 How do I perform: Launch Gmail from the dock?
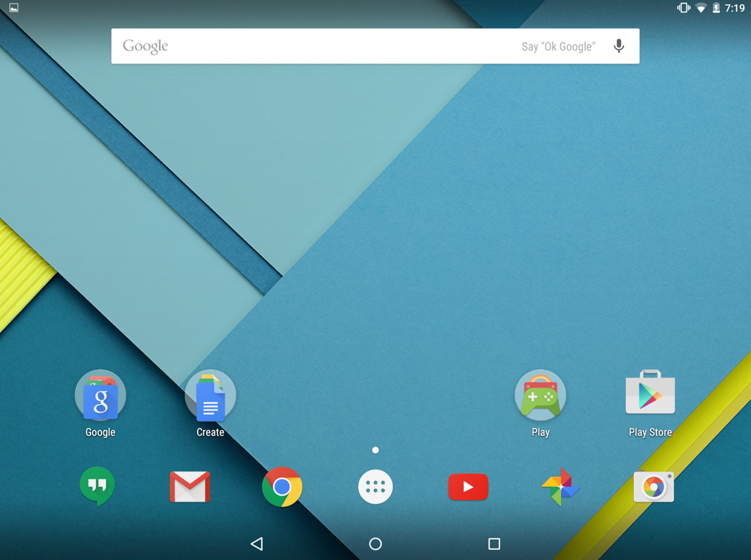(x=190, y=487)
